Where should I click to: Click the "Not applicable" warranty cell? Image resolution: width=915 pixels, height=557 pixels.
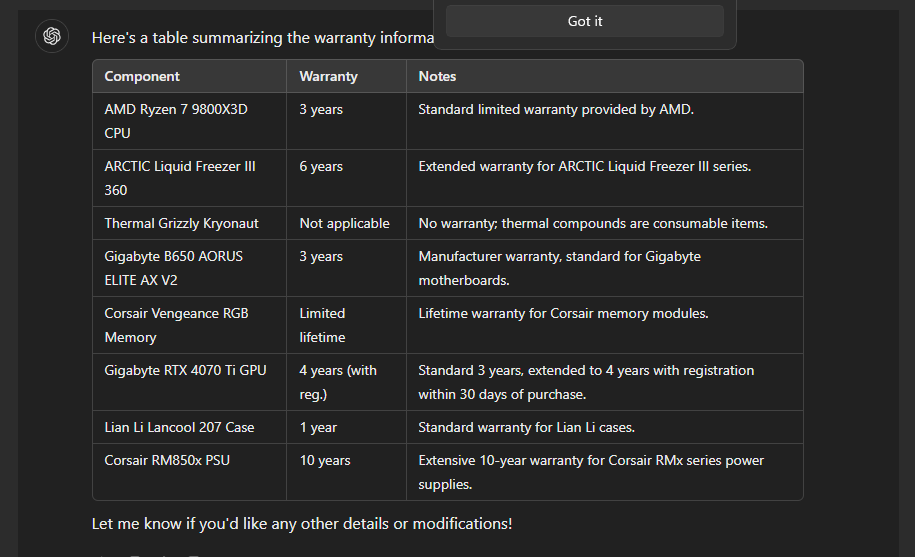tap(347, 223)
